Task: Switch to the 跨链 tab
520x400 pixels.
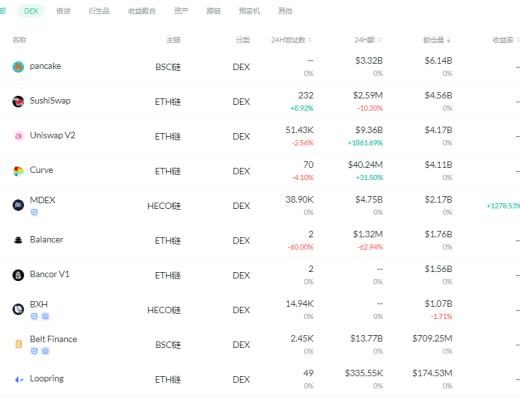Action: click(x=214, y=11)
